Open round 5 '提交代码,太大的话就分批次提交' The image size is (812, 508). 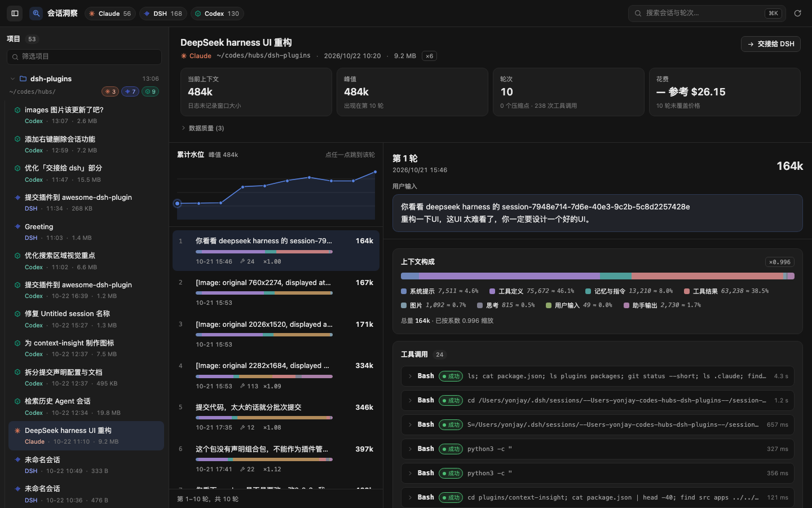click(276, 417)
